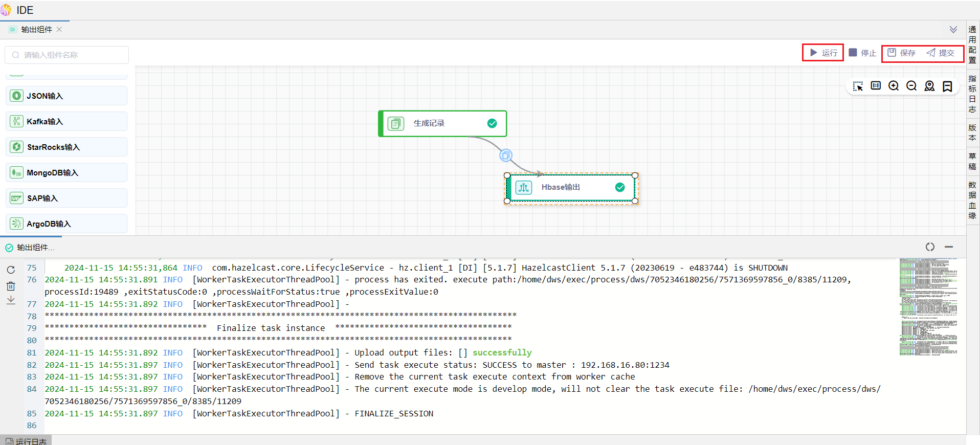Minimize the log panel with the dash
The image size is (980, 445).
click(949, 247)
